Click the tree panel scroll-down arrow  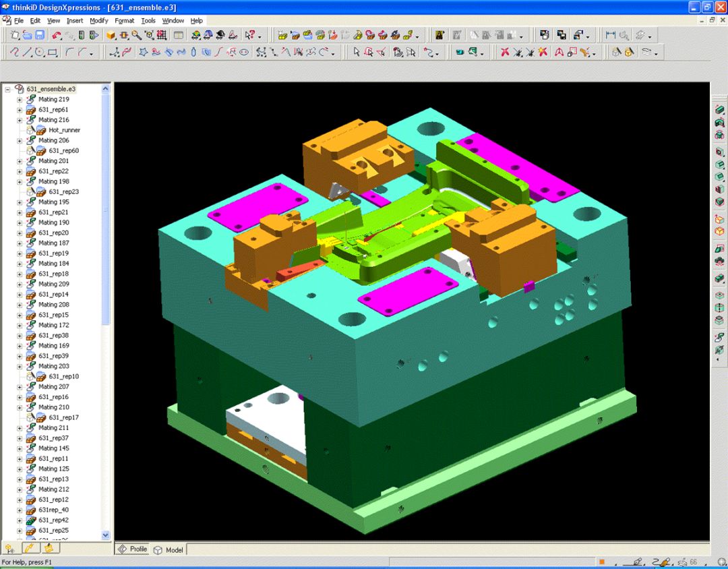click(106, 535)
